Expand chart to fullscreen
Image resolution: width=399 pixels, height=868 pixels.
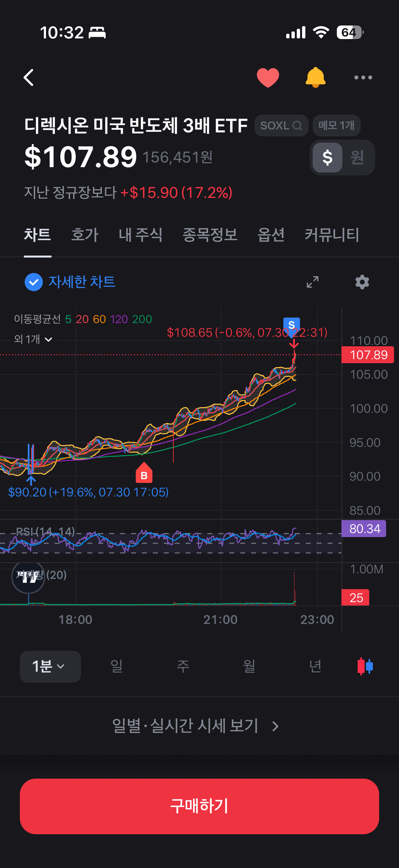(x=312, y=282)
